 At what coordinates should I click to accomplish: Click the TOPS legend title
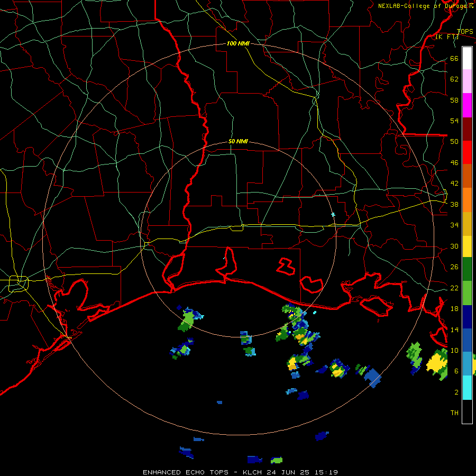pos(465,32)
